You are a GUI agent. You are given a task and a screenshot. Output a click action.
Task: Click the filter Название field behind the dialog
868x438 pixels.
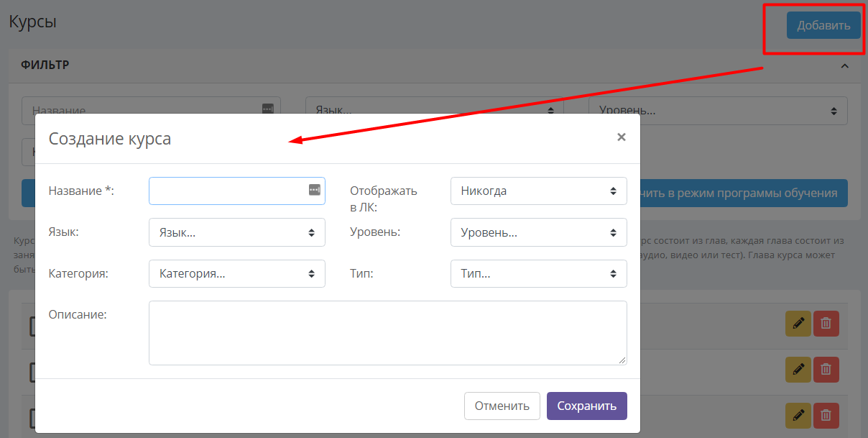[151, 106]
